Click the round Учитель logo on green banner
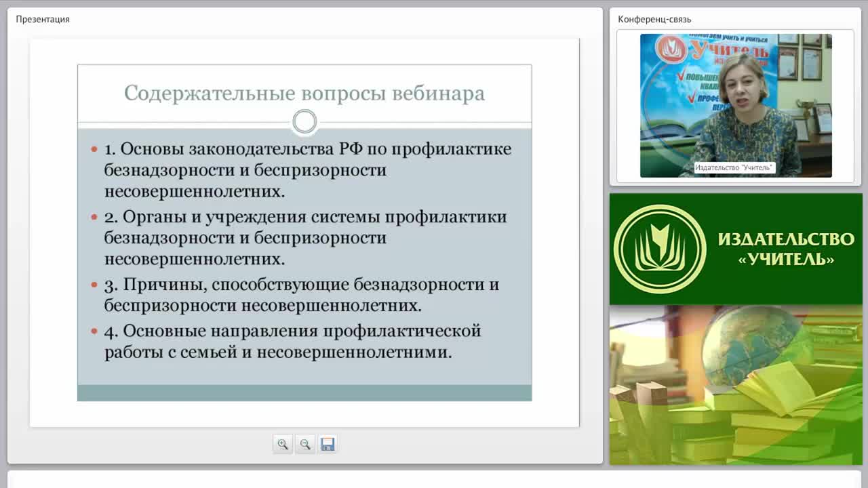Screen dimensions: 868x488 click(x=660, y=249)
